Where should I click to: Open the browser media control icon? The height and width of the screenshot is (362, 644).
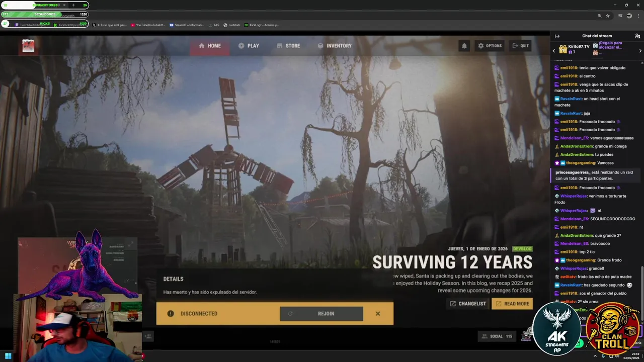620,16
